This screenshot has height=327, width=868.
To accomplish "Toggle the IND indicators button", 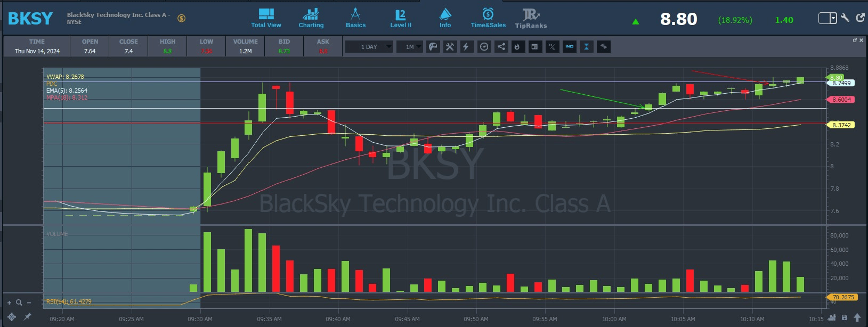I will [570, 47].
